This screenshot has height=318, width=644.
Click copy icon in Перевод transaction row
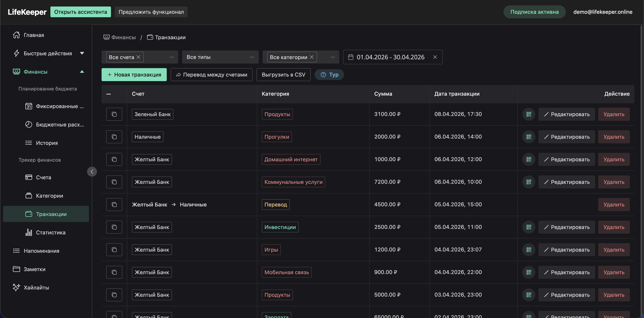pos(114,204)
